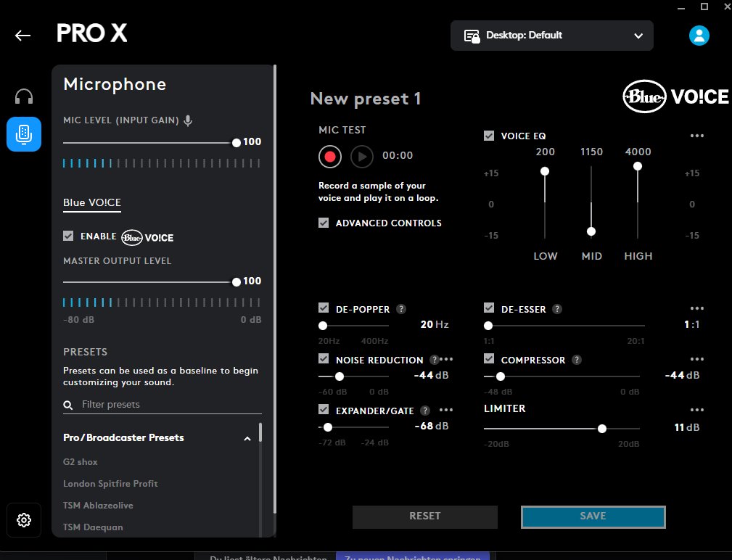
Task: Click the Microphone panel scrollbar
Action: [275, 289]
